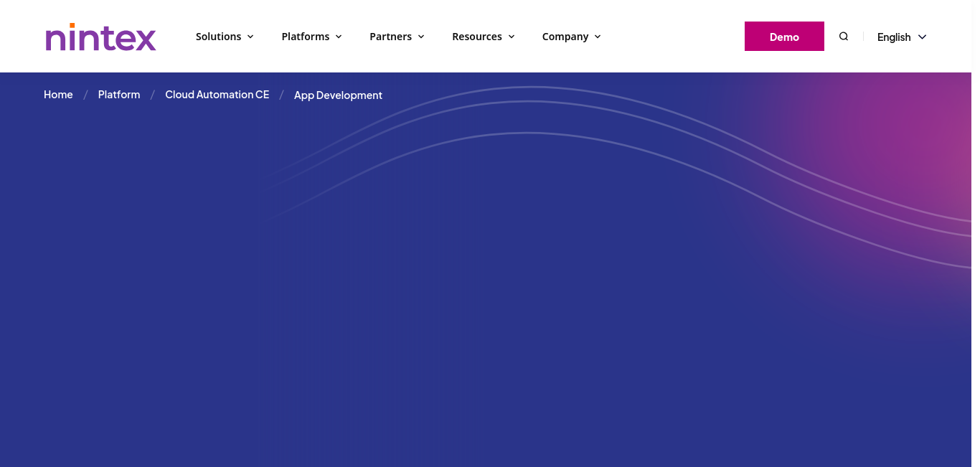
Task: Open the Platforms dropdown menu
Action: 311,37
